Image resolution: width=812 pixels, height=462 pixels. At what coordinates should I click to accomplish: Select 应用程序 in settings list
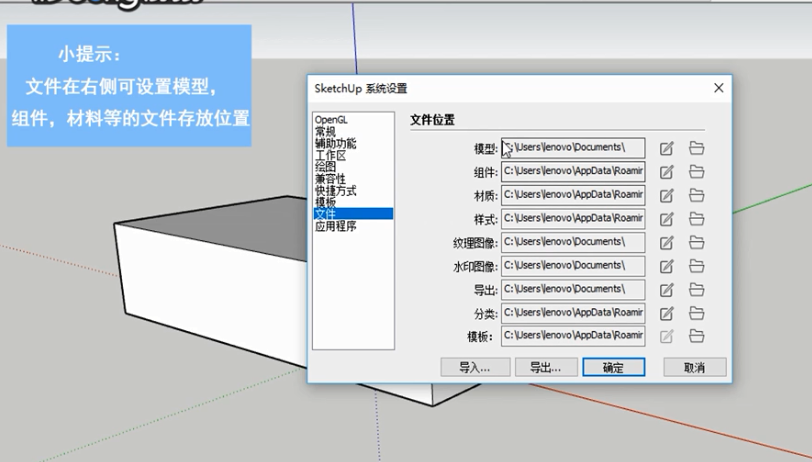click(x=336, y=226)
